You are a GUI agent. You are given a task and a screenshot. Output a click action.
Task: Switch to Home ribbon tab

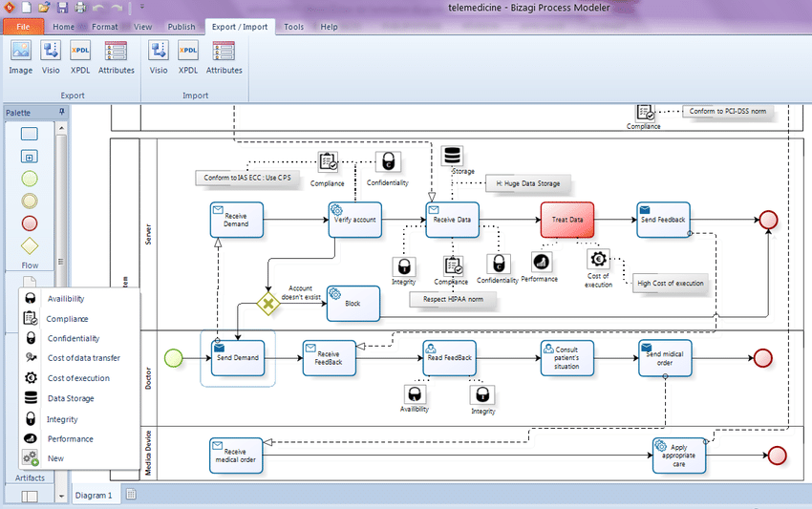coord(63,27)
